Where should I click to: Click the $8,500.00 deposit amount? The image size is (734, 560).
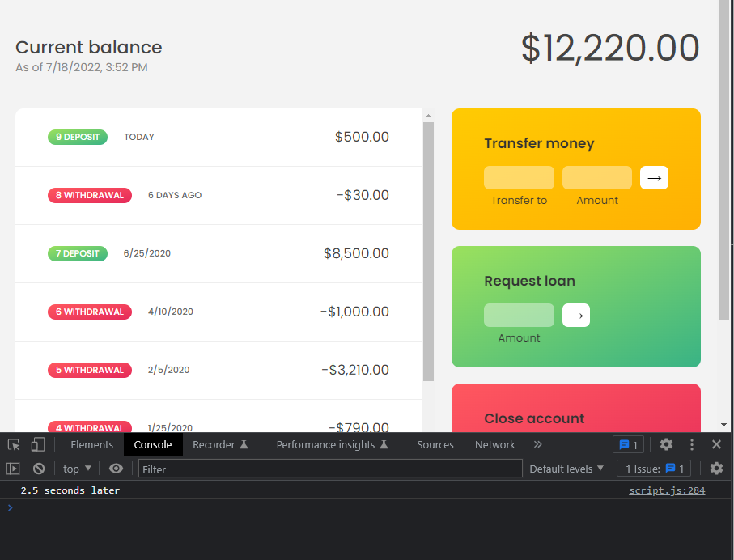(356, 253)
